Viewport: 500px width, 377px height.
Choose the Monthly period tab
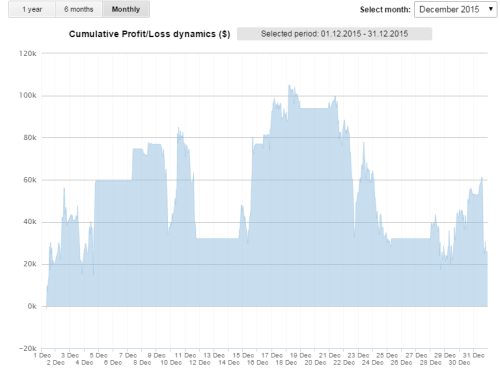pyautogui.click(x=126, y=9)
